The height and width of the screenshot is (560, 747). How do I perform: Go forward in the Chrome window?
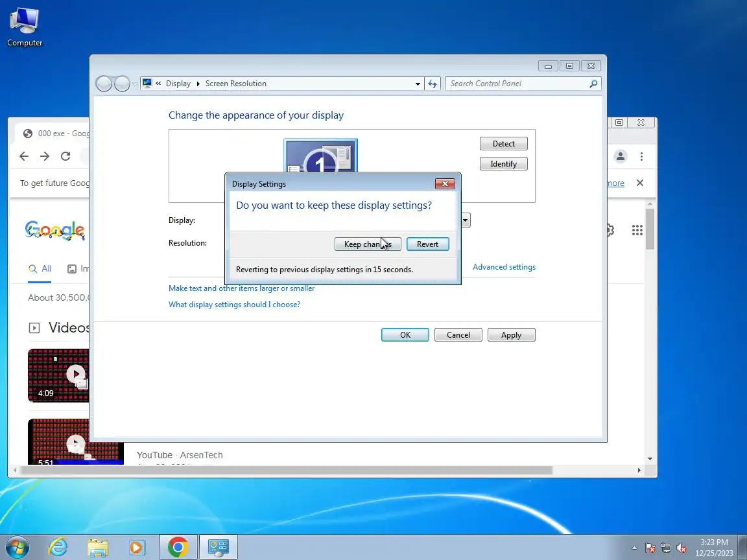click(x=45, y=156)
